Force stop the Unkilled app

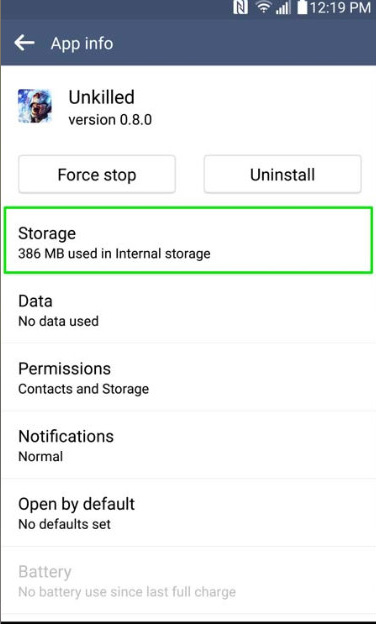(x=97, y=174)
